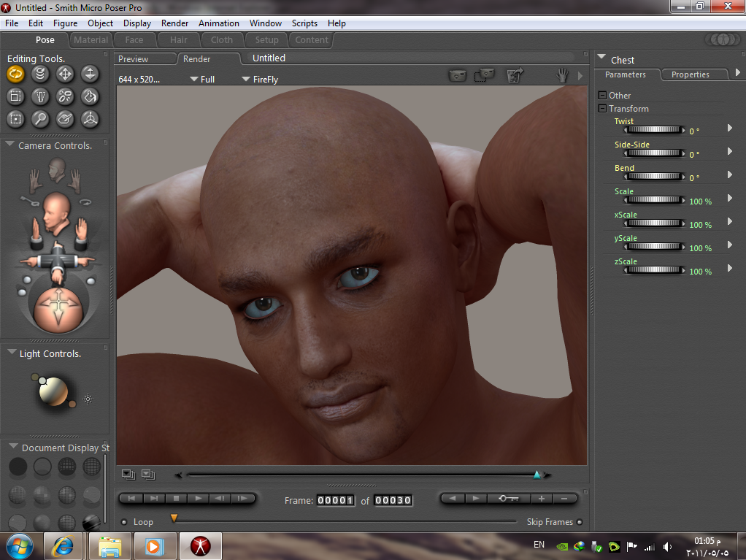Pick the Magnifier tool in Editing Tools
The width and height of the screenshot is (746, 560).
[40, 118]
